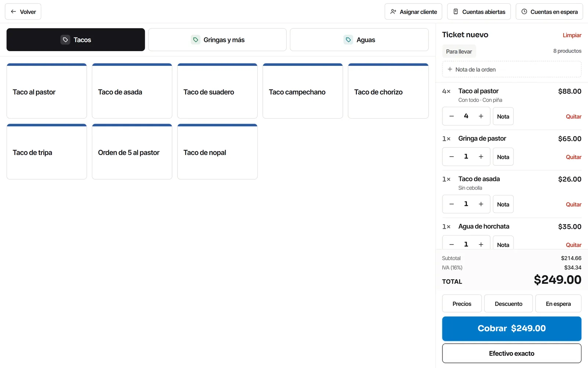This screenshot has height=368, width=588.
Task: Click the back arrow icon next to Volver
Action: pos(13,11)
